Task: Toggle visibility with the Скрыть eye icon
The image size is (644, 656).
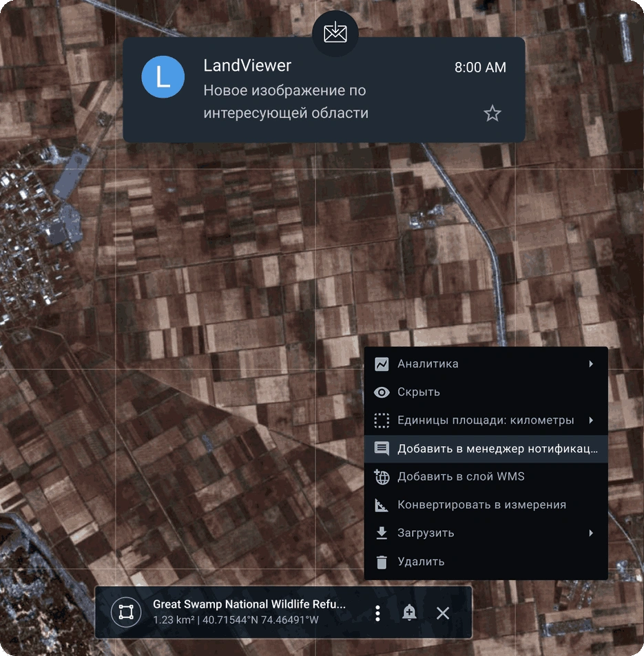Action: pos(382,392)
